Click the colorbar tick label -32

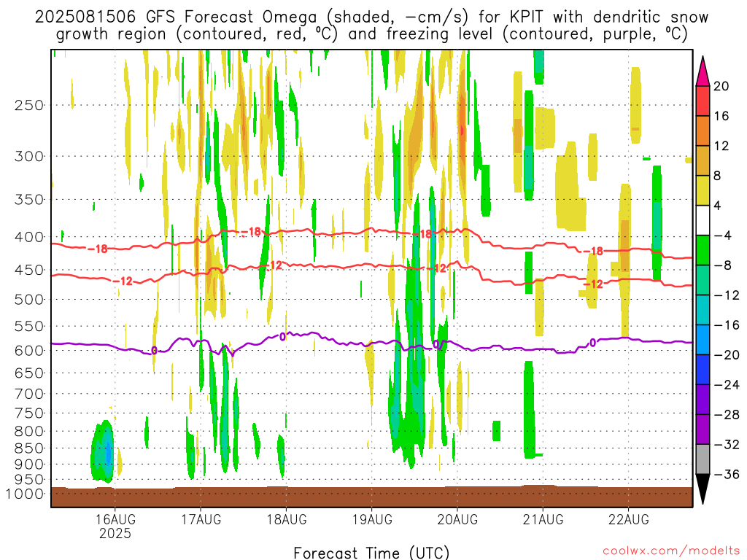pyautogui.click(x=727, y=445)
